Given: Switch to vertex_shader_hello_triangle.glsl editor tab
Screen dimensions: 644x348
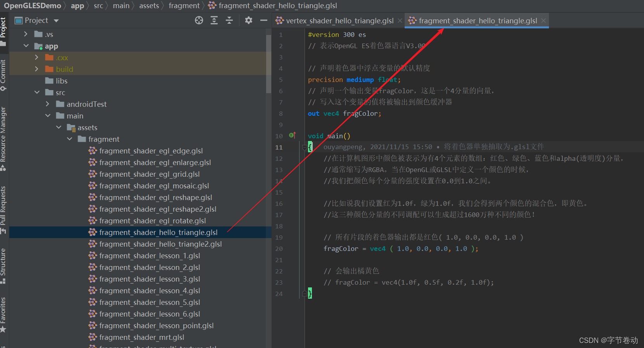Looking at the screenshot, I should coord(339,21).
